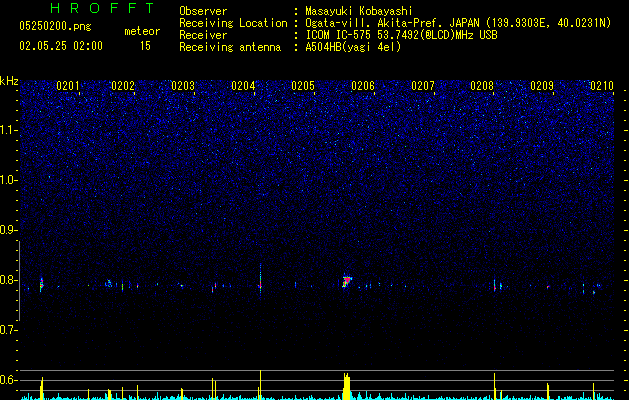
Task: Click the 0205 time marker
Action: [x=303, y=86]
